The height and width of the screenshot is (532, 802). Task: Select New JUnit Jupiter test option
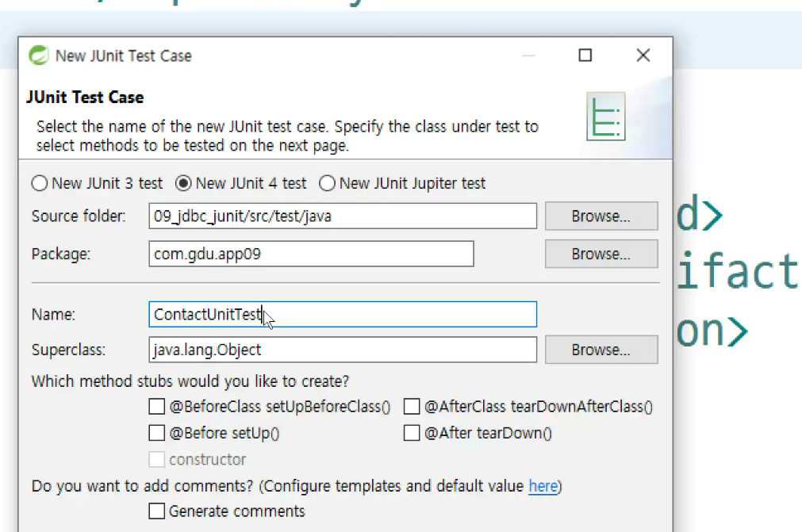[327, 183]
